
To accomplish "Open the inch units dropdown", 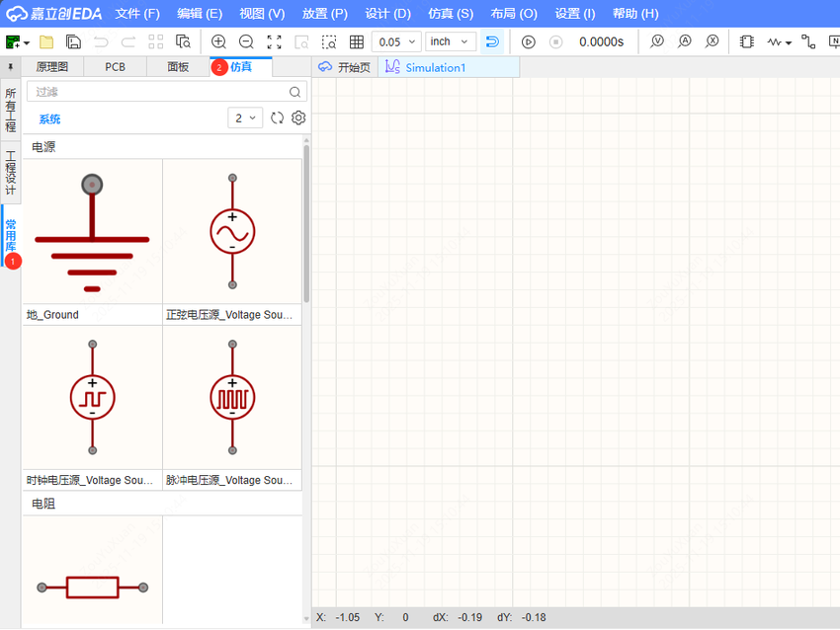I will click(451, 41).
